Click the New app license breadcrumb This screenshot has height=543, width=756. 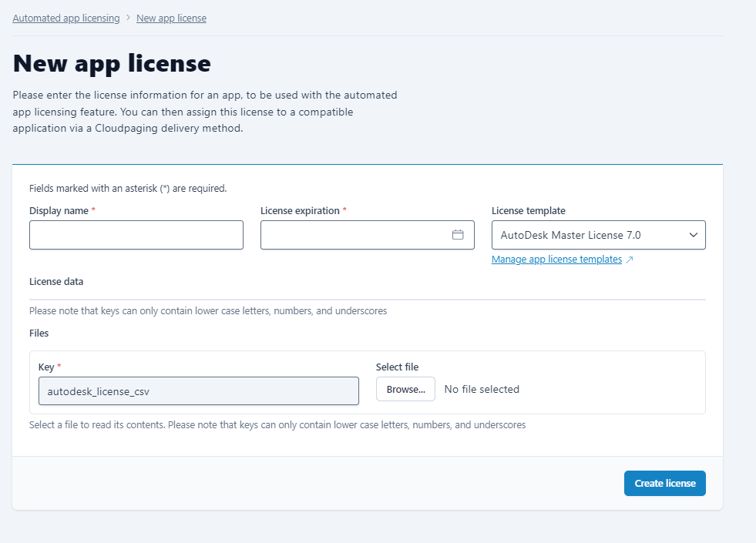(171, 18)
